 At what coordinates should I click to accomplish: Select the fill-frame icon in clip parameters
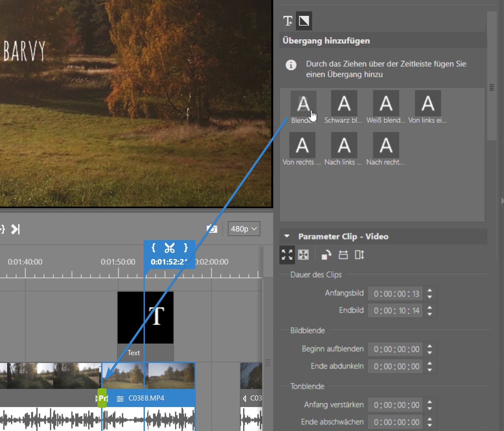(303, 255)
